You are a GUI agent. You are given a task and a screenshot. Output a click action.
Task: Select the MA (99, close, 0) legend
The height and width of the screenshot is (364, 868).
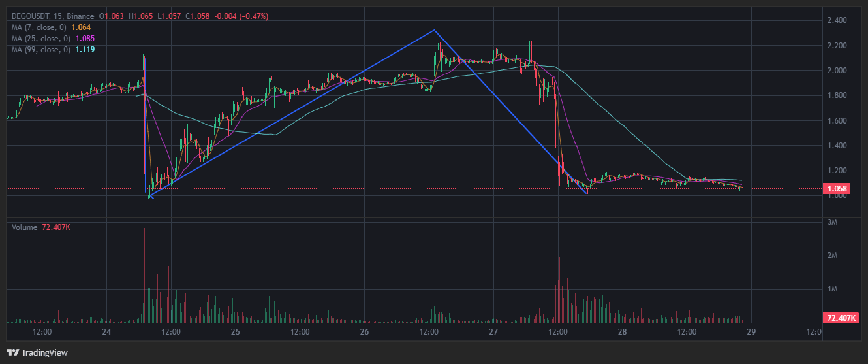[42, 50]
